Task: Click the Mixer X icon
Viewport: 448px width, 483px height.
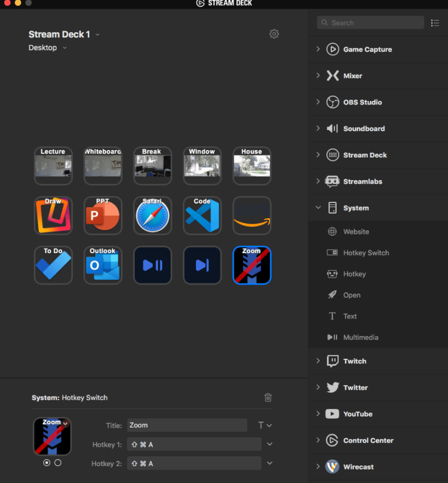Action: pos(332,75)
